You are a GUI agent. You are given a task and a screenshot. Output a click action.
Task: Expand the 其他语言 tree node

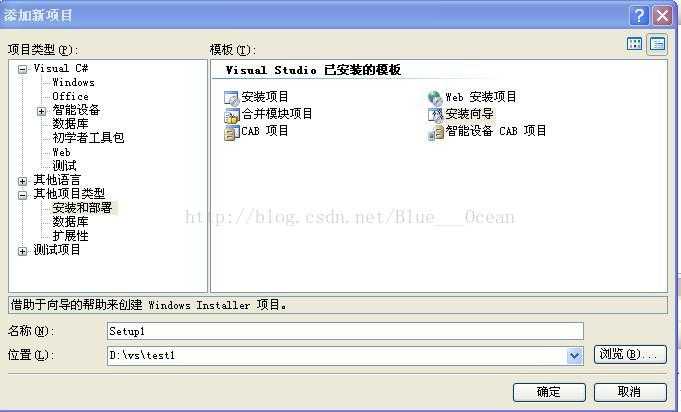coord(23,181)
